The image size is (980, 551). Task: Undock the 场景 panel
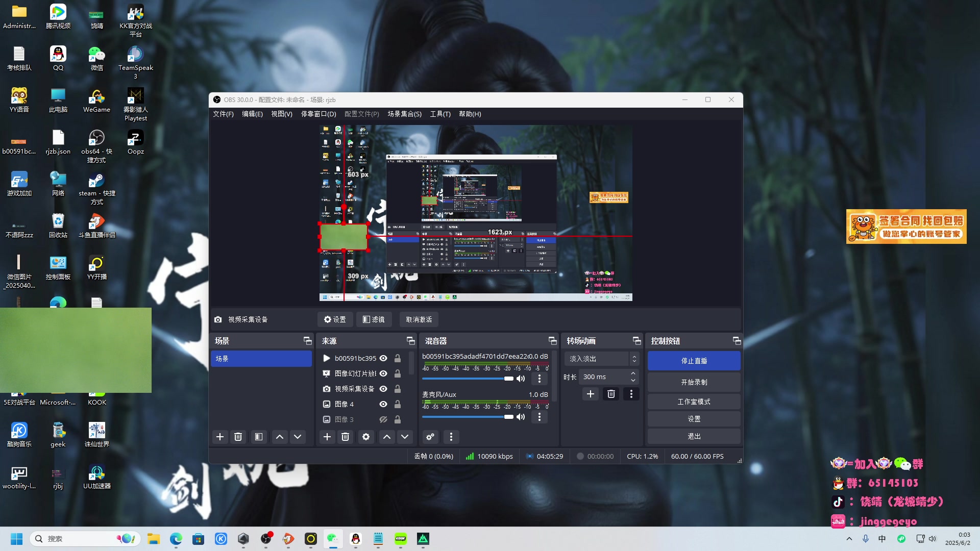(x=307, y=341)
